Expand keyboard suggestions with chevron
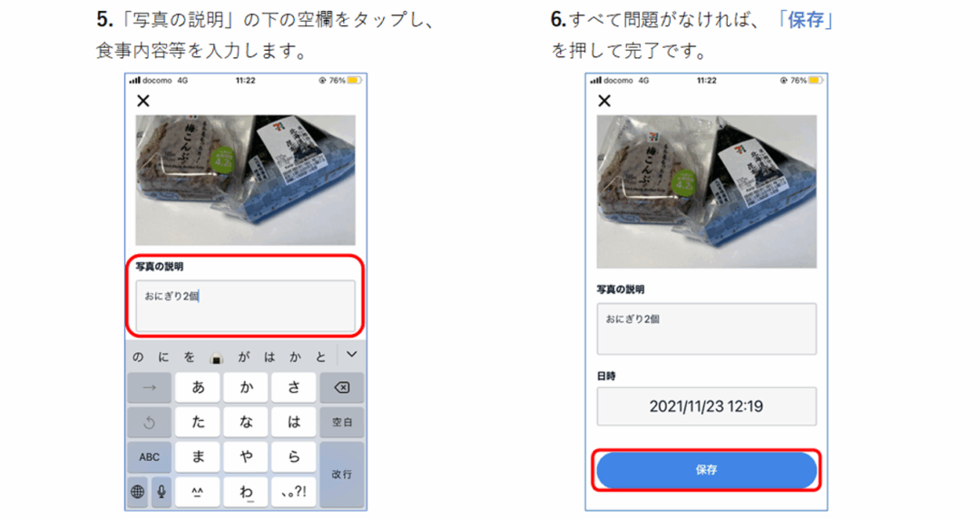This screenshot has width=980, height=519. pos(352,355)
